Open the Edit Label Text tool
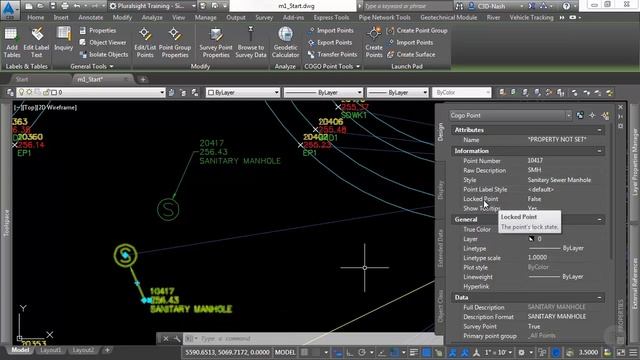This screenshot has width=640, height=360. 36,42
